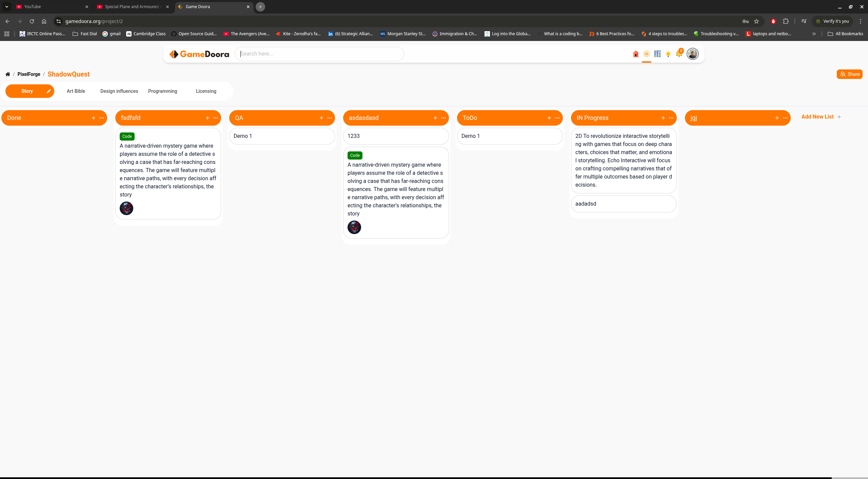The width and height of the screenshot is (868, 479).
Task: Click the Search here input field
Action: 319,54
